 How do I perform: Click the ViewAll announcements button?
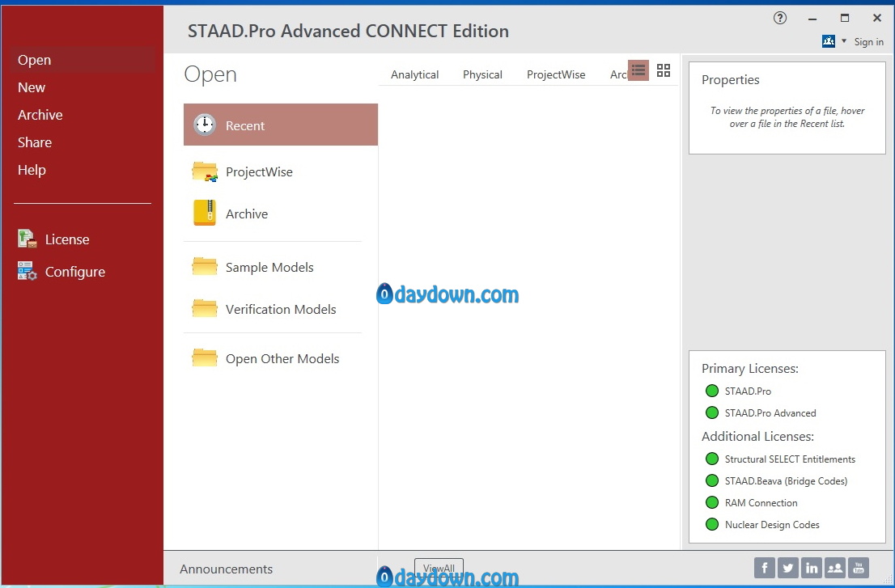(x=439, y=568)
